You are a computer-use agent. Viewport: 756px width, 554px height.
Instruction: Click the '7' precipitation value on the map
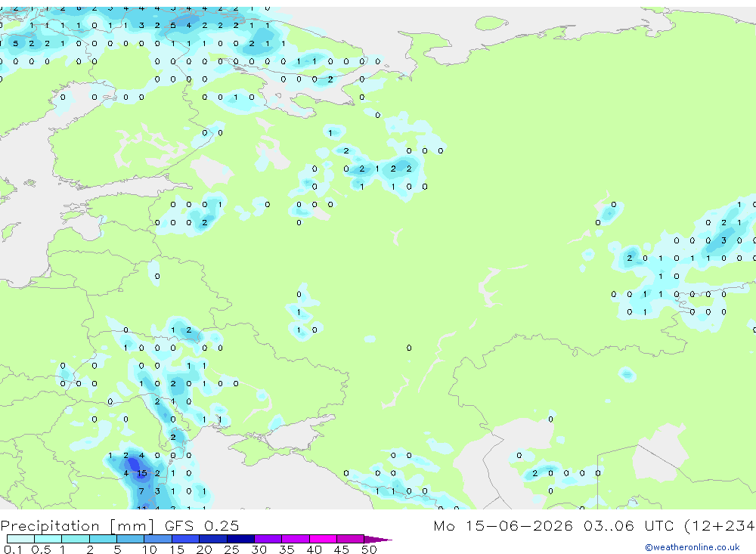click(x=141, y=491)
